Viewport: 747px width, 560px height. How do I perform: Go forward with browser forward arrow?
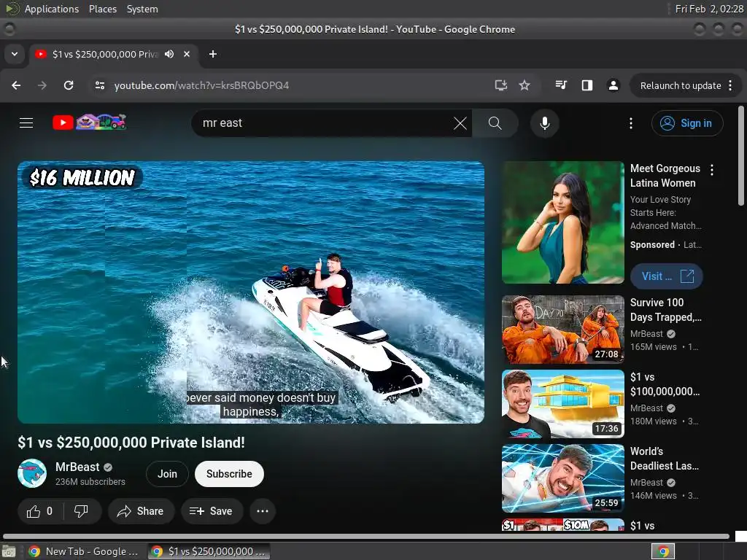pyautogui.click(x=42, y=85)
